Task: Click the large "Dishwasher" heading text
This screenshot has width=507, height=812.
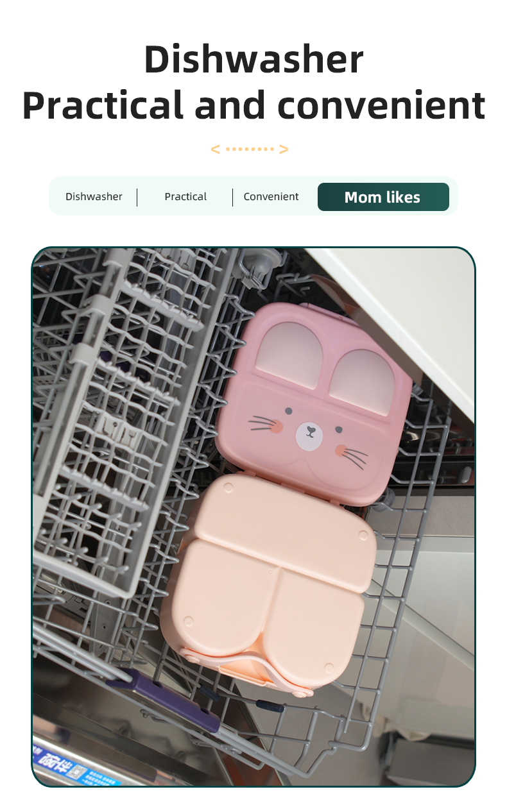Action: click(x=253, y=59)
